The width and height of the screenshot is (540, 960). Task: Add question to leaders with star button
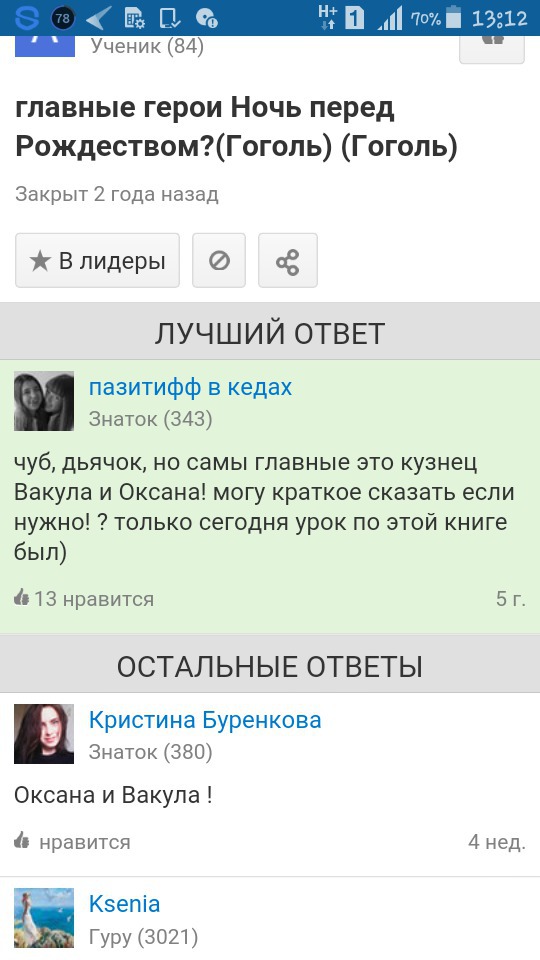click(x=97, y=260)
